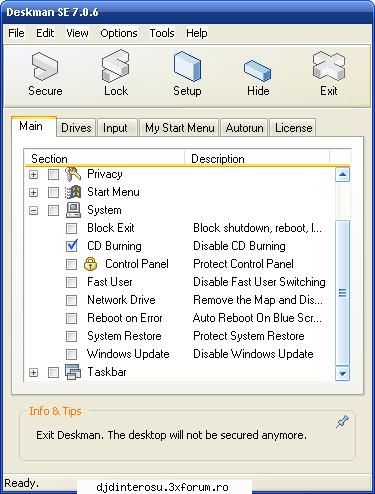
Task: Select the Network Drive row label
Action: click(x=121, y=300)
